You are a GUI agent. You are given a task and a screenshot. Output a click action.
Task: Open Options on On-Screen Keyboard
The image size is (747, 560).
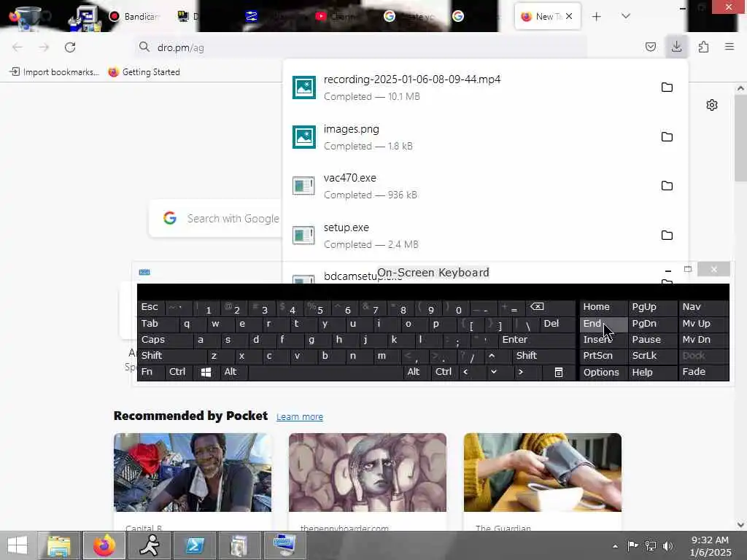[x=603, y=373]
